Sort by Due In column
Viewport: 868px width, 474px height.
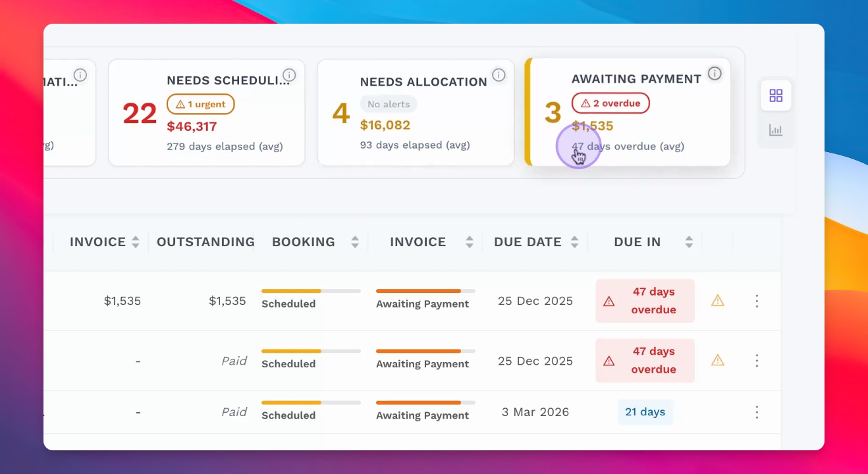click(x=689, y=242)
